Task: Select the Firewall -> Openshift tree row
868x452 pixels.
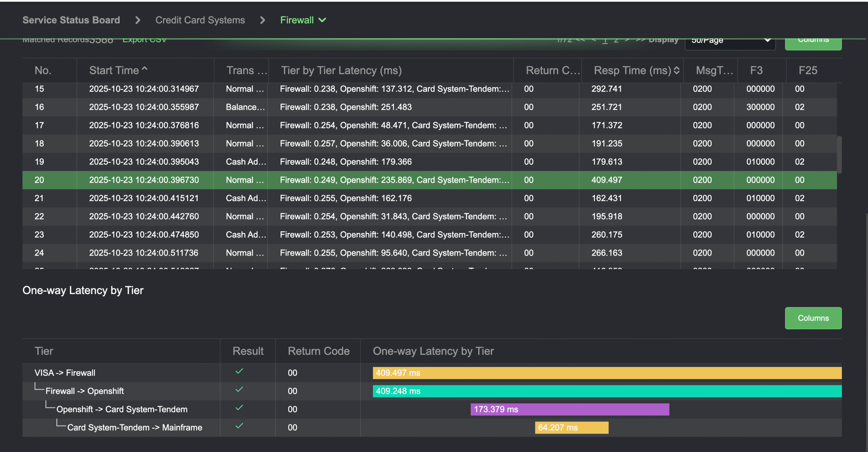Action: [84, 391]
